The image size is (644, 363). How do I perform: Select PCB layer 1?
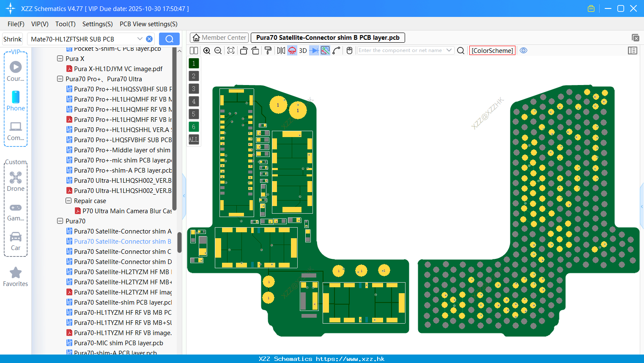click(x=194, y=63)
